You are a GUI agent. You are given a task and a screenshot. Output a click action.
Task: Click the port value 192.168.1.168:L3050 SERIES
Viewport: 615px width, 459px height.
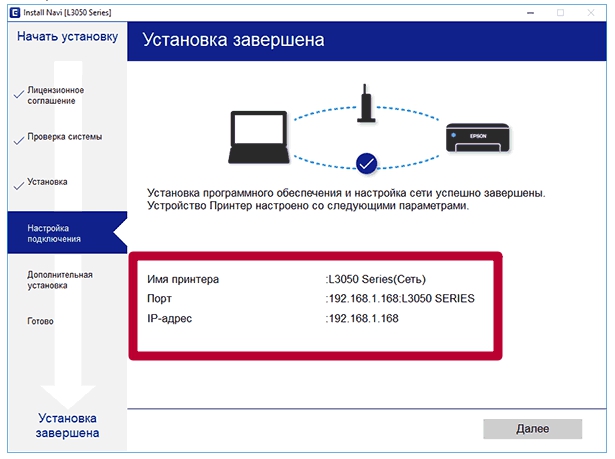pos(400,299)
